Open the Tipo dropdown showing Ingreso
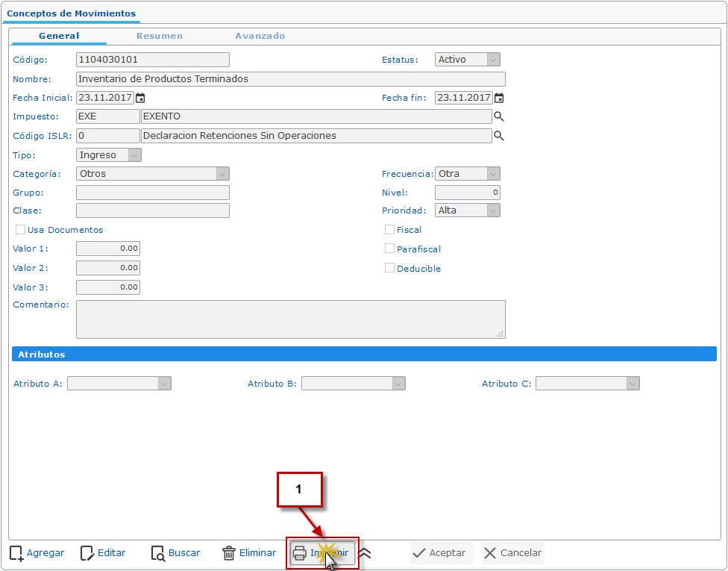The width and height of the screenshot is (728, 571). click(x=109, y=155)
